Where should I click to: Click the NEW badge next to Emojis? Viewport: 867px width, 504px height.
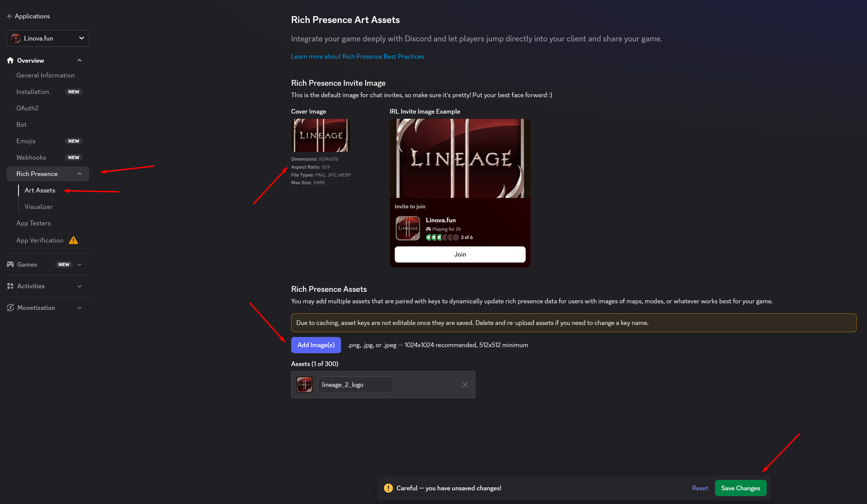click(74, 141)
